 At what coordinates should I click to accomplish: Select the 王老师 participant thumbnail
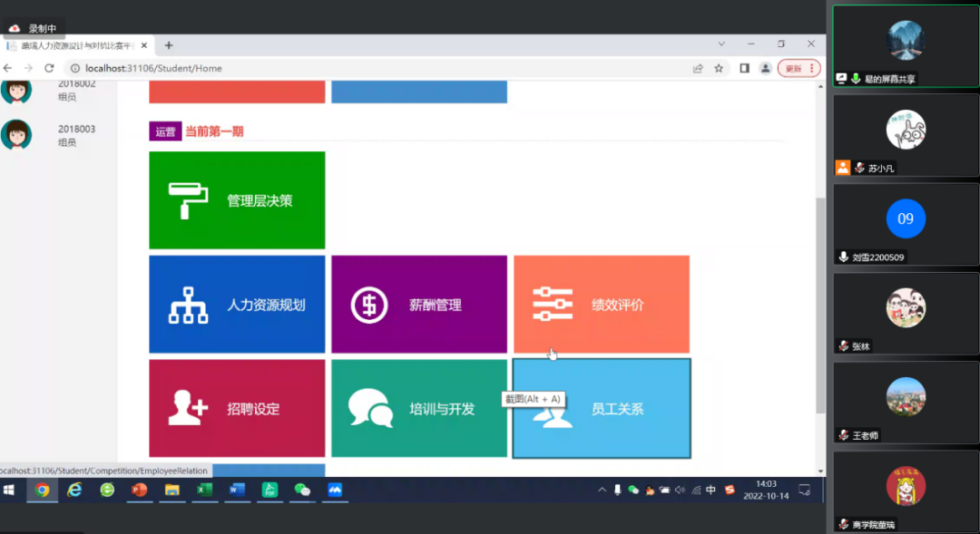pyautogui.click(x=906, y=403)
